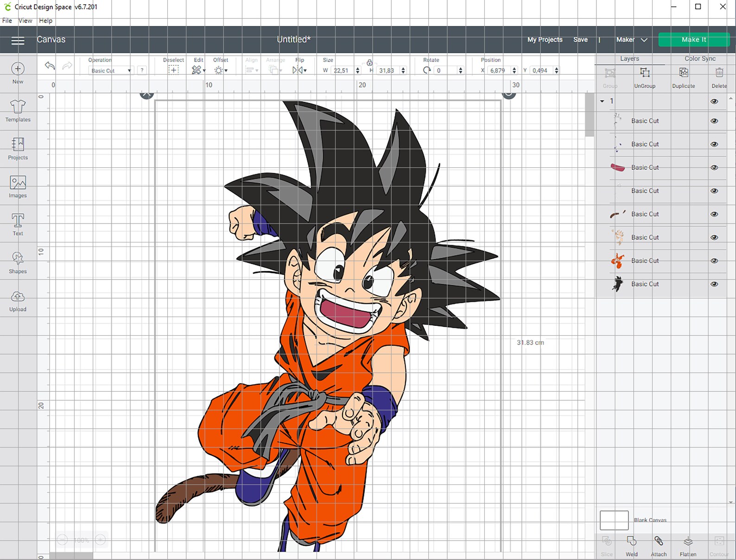Screen dimensions: 736x560
Task: Click the UnGroup icon
Action: (x=645, y=73)
